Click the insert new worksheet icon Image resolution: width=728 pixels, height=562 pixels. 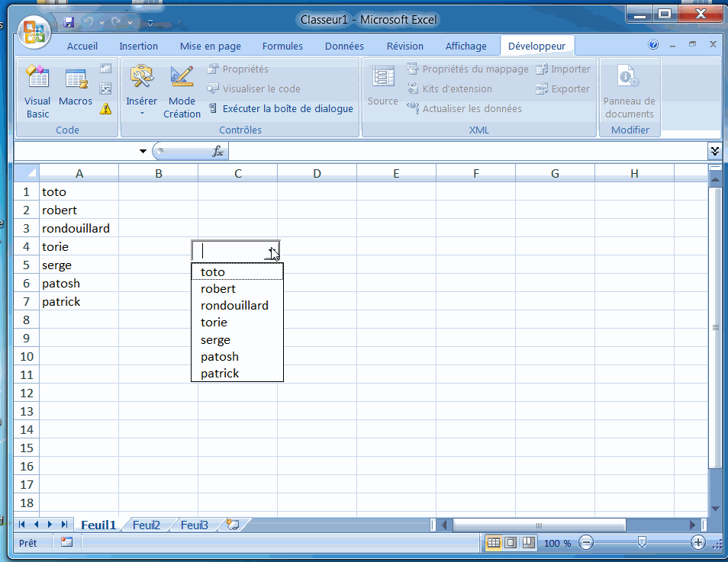click(x=233, y=525)
